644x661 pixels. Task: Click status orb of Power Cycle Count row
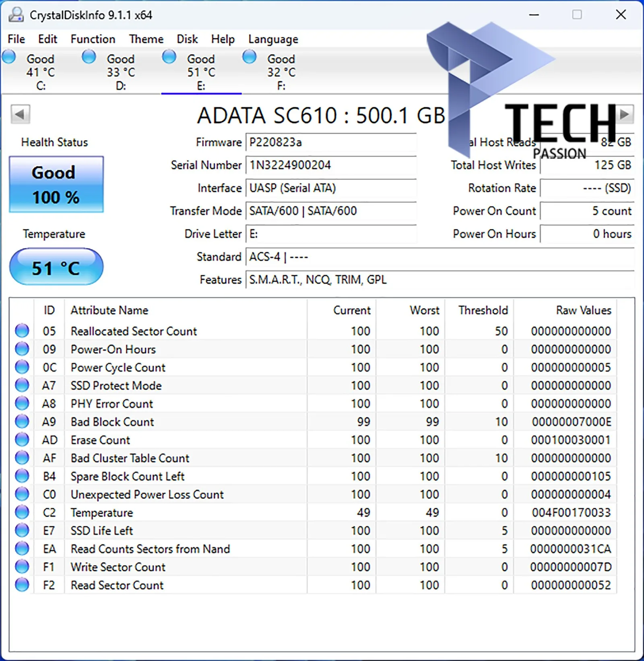point(22,367)
